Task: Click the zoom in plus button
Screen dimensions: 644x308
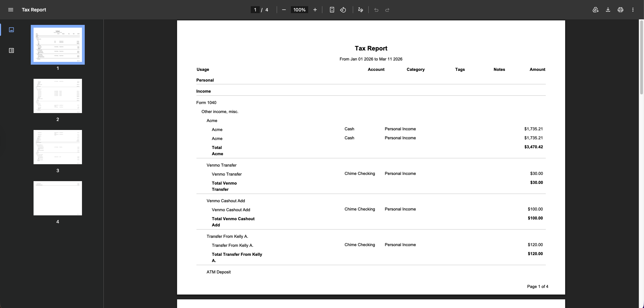Action: (315, 10)
